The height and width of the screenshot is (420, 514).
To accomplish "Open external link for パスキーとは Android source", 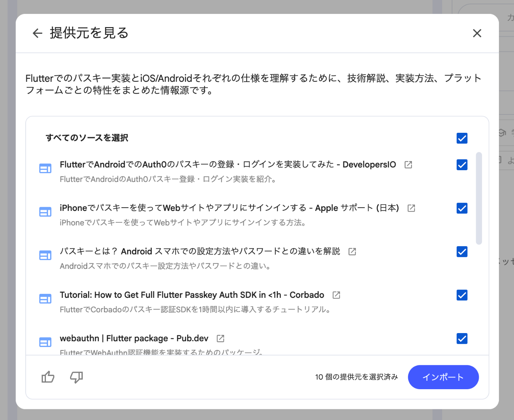I will [x=352, y=252].
